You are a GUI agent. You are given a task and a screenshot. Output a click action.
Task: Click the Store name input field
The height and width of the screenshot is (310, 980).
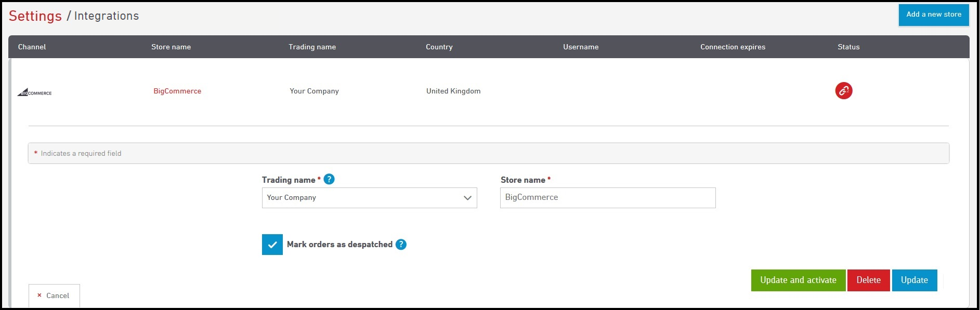[x=607, y=198]
